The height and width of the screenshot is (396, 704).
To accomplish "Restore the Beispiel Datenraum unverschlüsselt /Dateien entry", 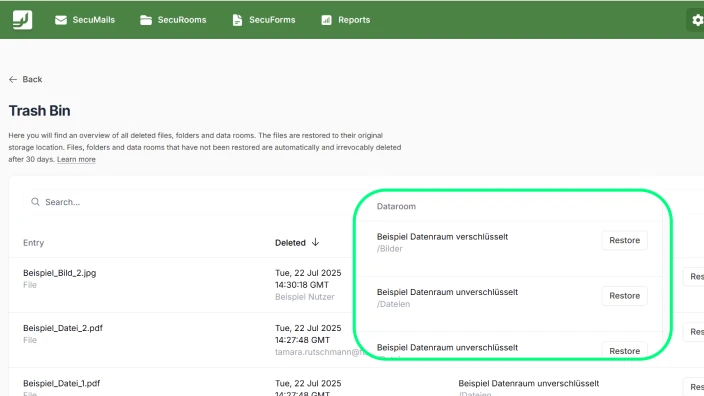I will click(625, 296).
